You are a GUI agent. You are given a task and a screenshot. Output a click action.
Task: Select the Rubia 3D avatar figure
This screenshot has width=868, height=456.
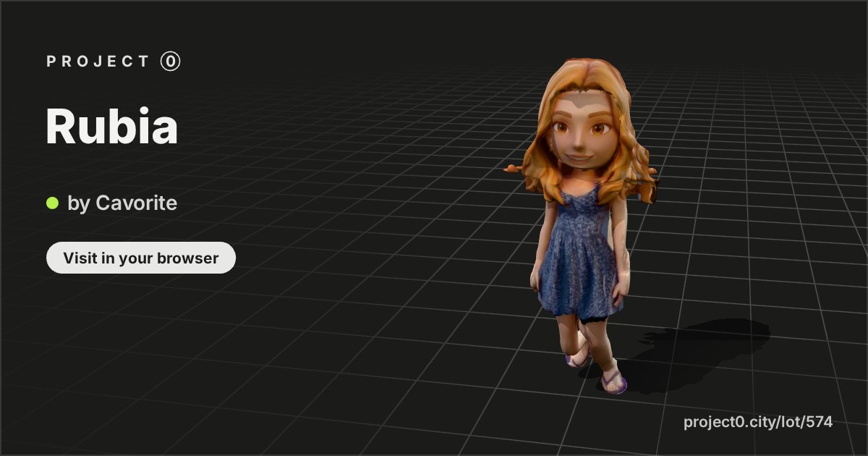click(x=582, y=224)
